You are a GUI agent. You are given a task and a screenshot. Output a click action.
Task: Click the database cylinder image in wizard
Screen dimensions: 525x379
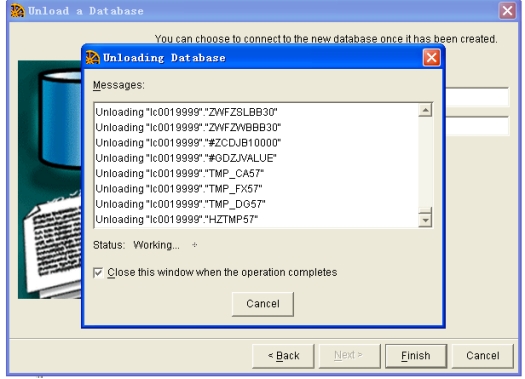[x=50, y=179]
